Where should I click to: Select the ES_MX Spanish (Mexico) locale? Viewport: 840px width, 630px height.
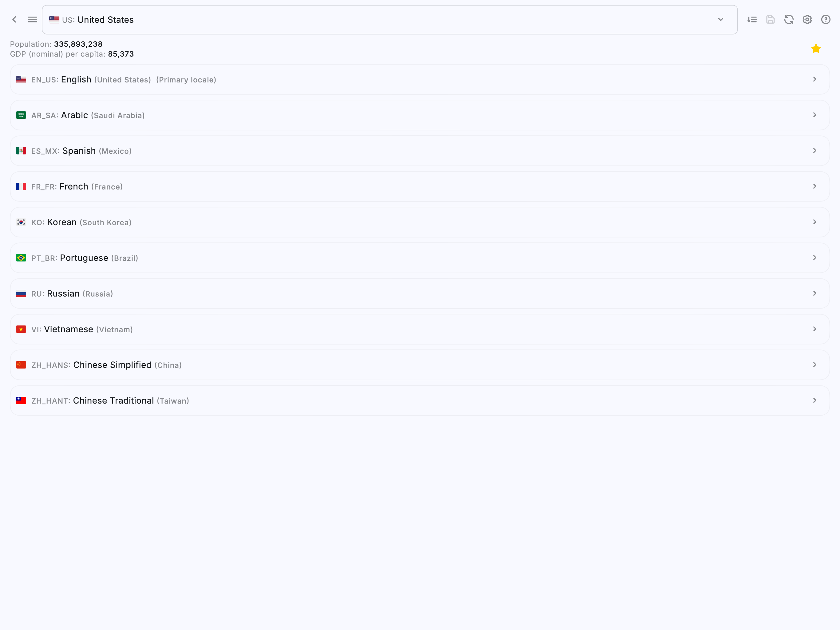point(420,151)
